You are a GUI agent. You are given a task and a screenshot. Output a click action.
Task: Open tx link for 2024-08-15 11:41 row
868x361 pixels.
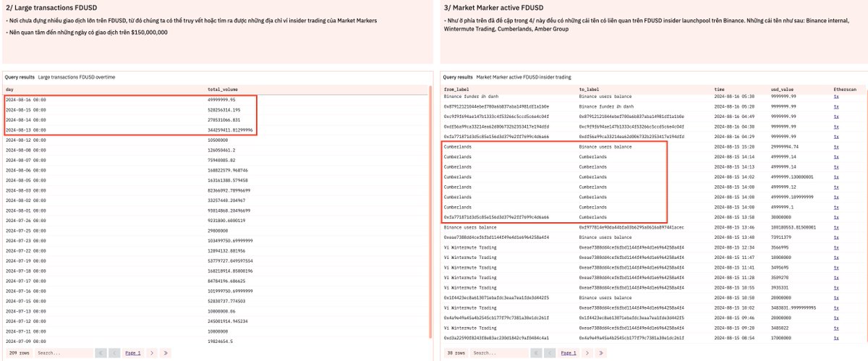[x=836, y=267]
